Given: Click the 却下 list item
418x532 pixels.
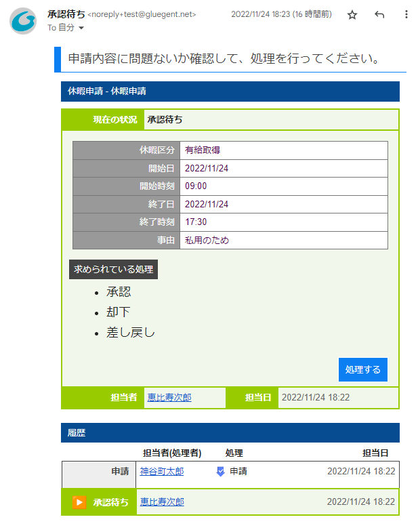Looking at the screenshot, I should 119,312.
